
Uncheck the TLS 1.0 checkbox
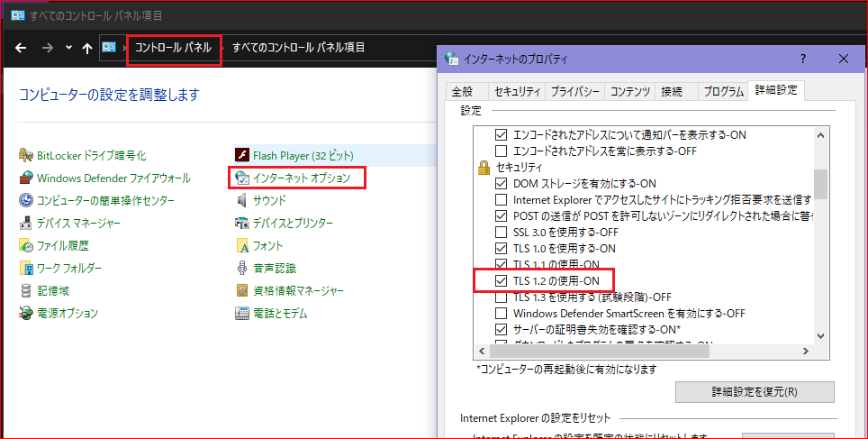click(501, 248)
